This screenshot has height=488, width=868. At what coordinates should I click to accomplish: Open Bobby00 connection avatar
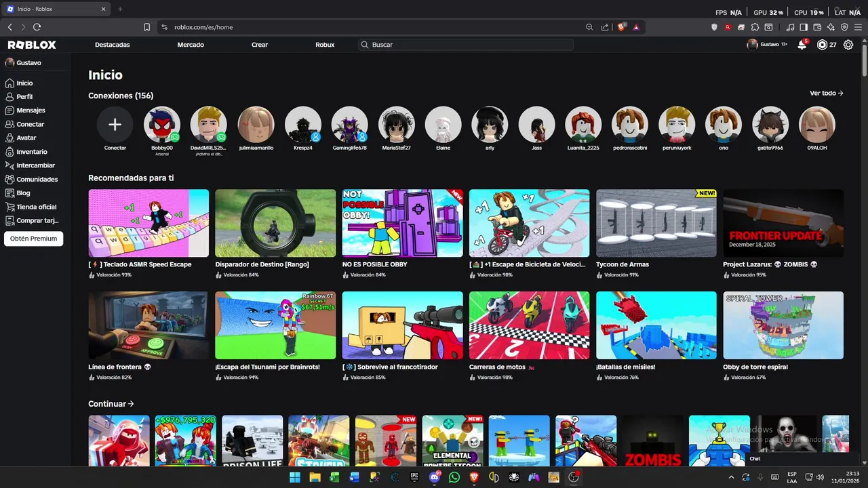[162, 125]
